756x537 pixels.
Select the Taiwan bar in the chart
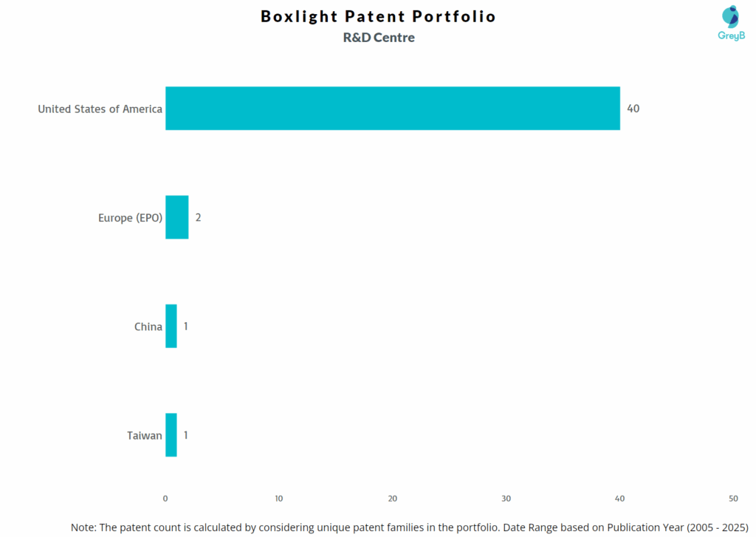click(x=171, y=435)
